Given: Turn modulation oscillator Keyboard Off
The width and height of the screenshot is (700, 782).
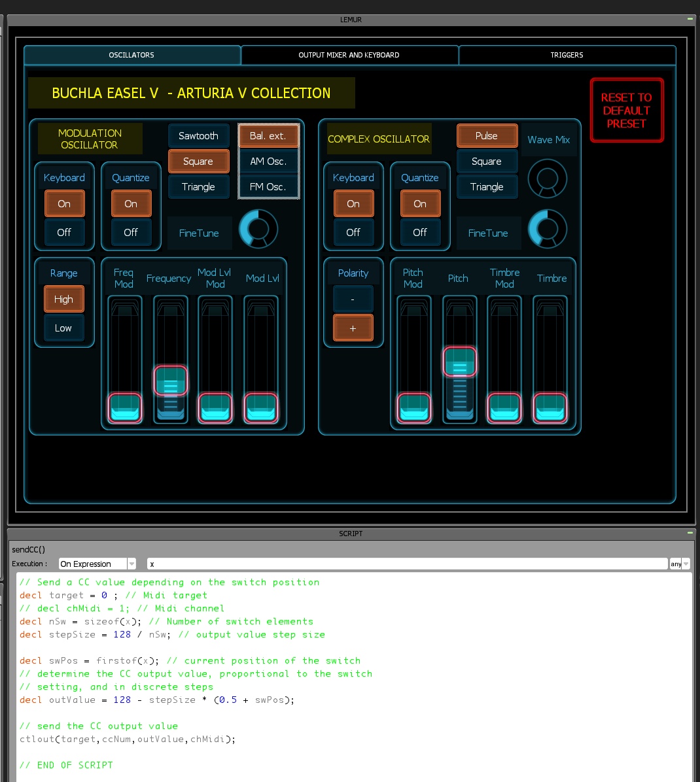Looking at the screenshot, I should click(64, 232).
